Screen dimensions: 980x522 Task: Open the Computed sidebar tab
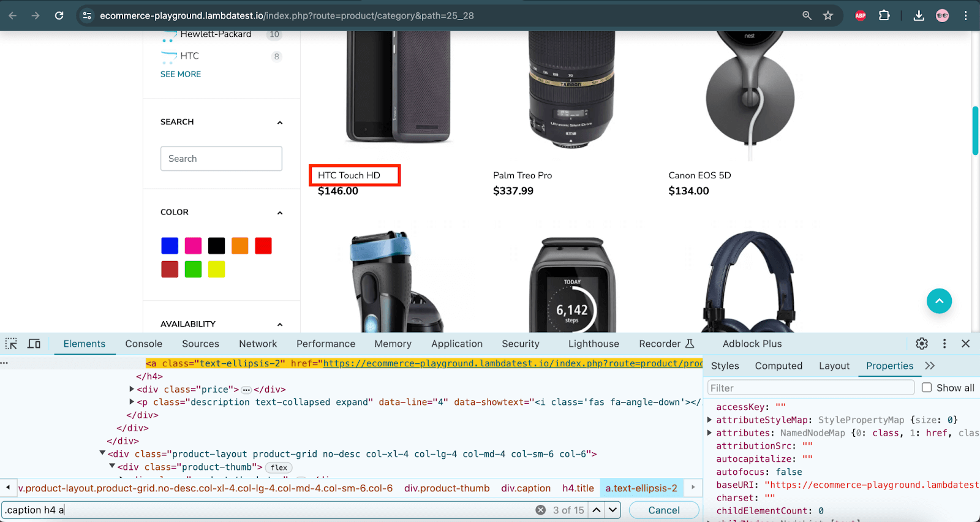(x=778, y=366)
